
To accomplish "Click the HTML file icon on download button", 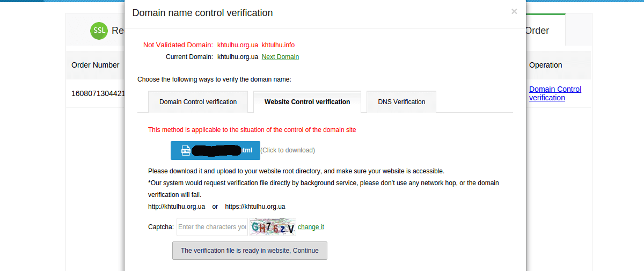I will (x=186, y=151).
